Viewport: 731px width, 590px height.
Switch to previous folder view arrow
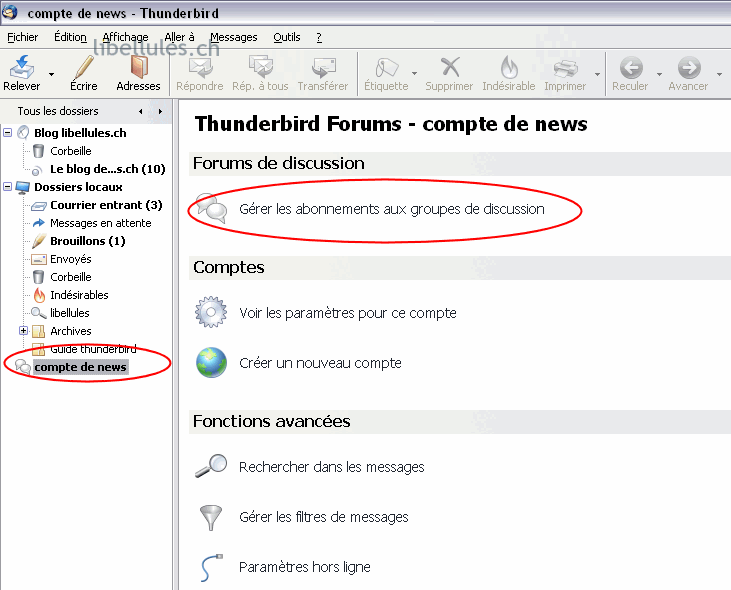click(x=141, y=111)
